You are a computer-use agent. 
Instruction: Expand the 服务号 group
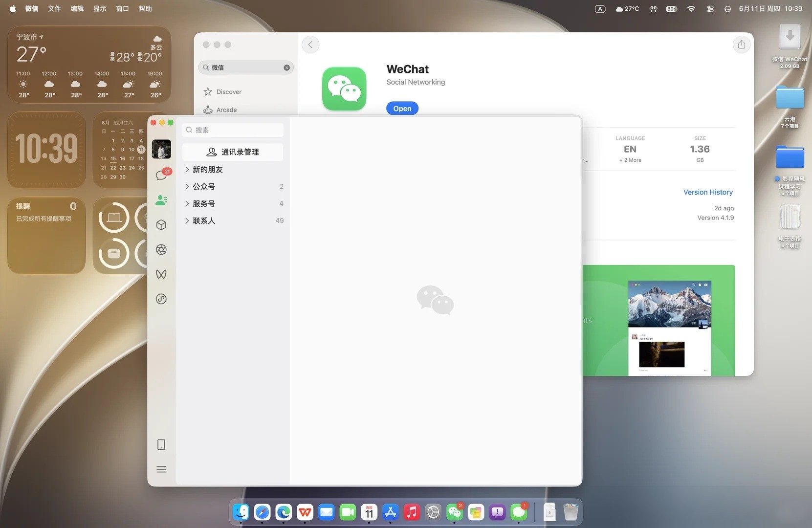[x=233, y=203]
